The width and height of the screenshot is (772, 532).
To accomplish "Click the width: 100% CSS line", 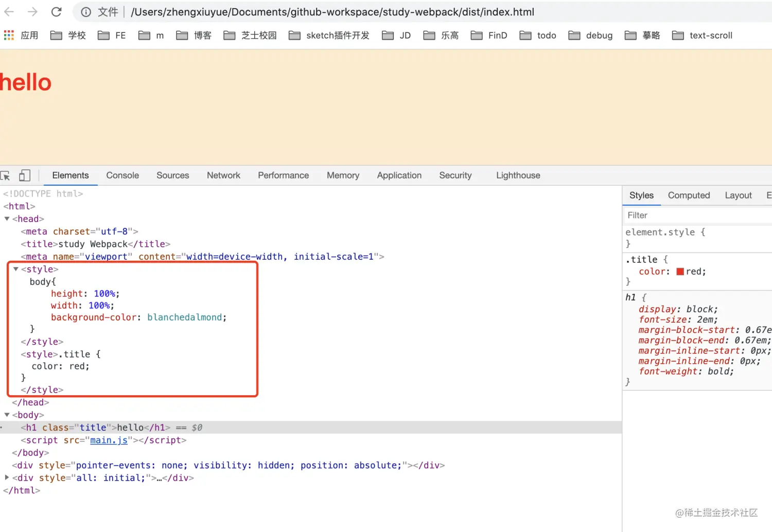I will 82,306.
